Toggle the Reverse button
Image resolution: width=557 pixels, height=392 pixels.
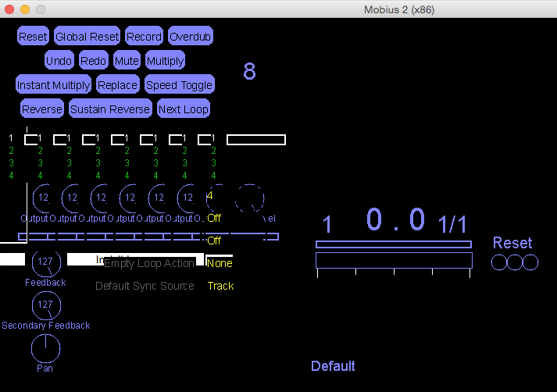coord(42,109)
